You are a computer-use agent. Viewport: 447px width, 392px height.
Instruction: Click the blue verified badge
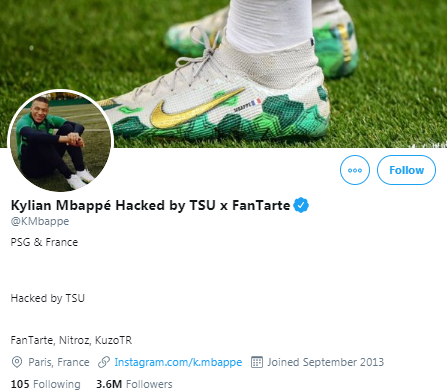301,205
